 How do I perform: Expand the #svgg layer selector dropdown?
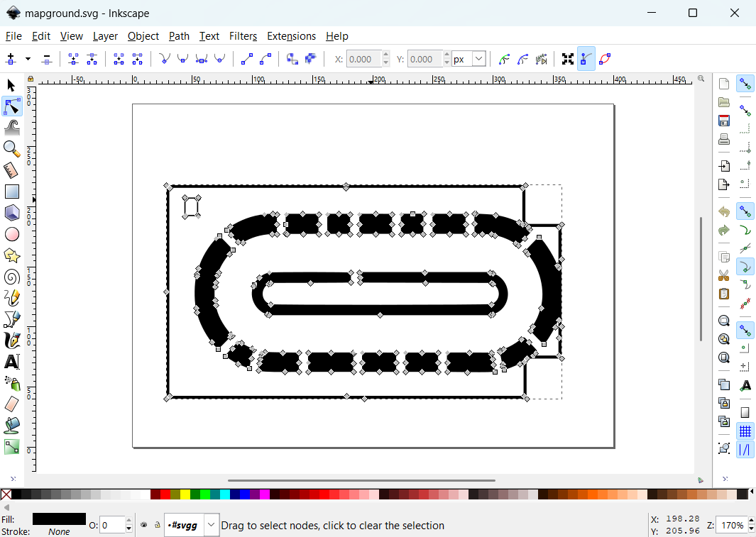pyautogui.click(x=212, y=526)
